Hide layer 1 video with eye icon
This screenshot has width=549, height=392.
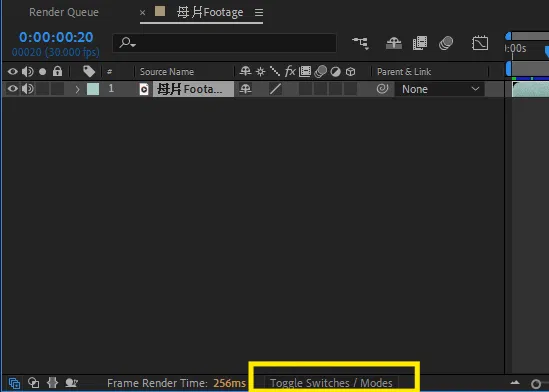pos(13,89)
